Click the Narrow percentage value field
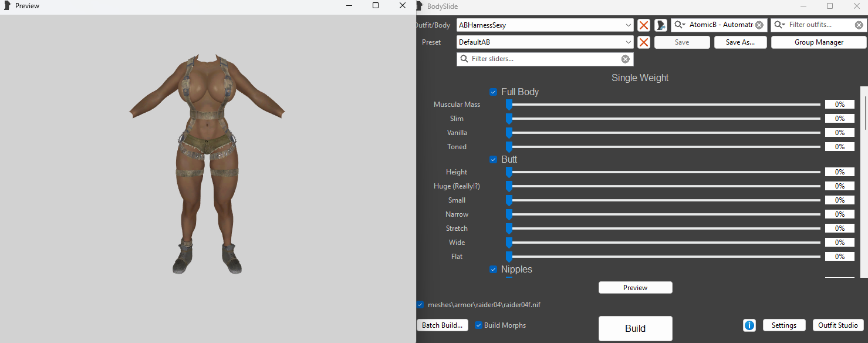 tap(840, 214)
